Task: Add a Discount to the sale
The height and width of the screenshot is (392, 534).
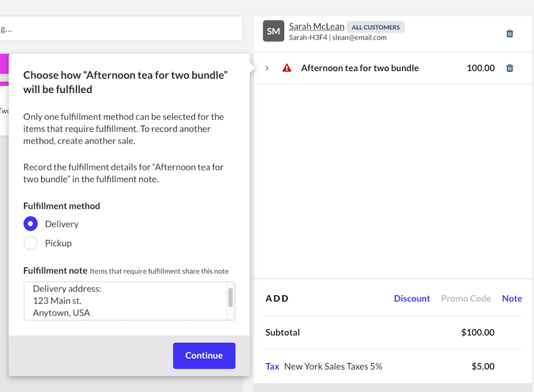Action: coord(412,299)
